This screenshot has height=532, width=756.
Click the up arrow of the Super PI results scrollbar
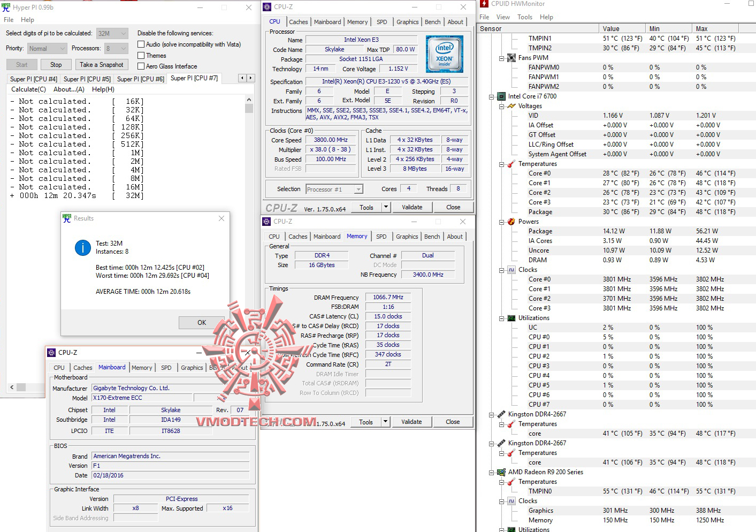click(249, 100)
